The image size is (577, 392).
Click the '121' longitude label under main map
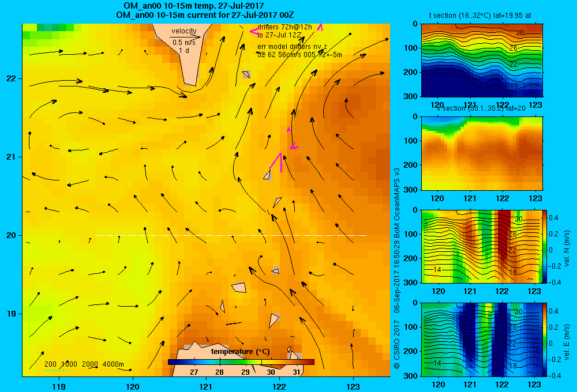click(206, 387)
